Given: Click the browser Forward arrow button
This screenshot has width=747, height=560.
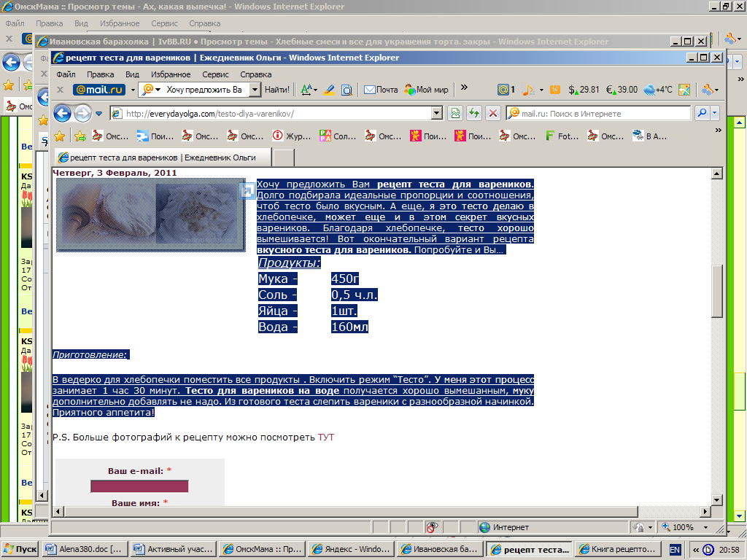Looking at the screenshot, I should [x=82, y=114].
